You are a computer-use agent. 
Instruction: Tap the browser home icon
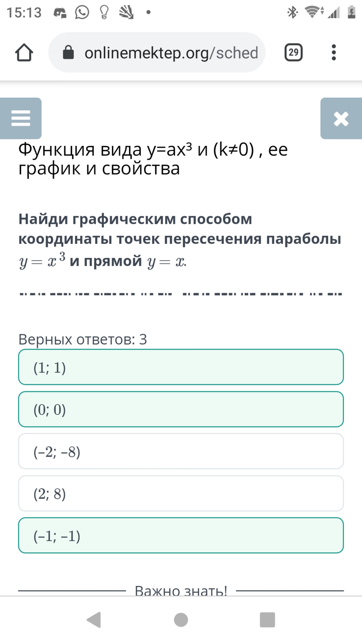[24, 52]
